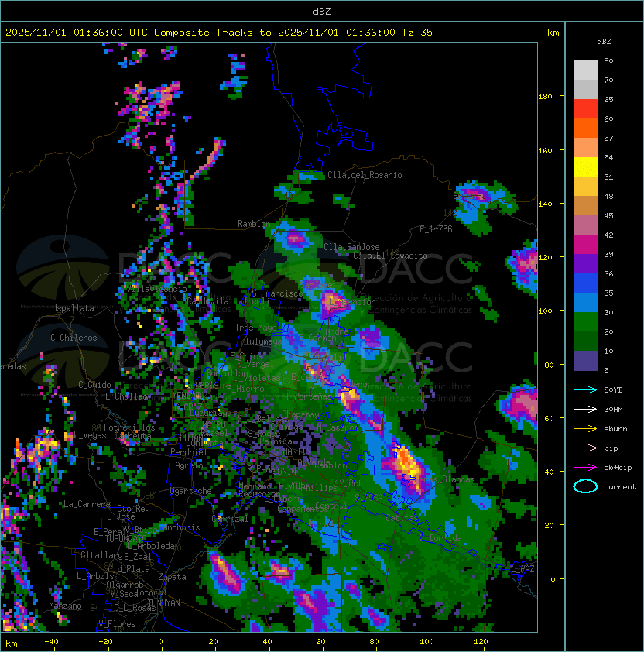644x652 pixels.
Task: Click the 'S_Francisco' map label
Action: [277, 293]
